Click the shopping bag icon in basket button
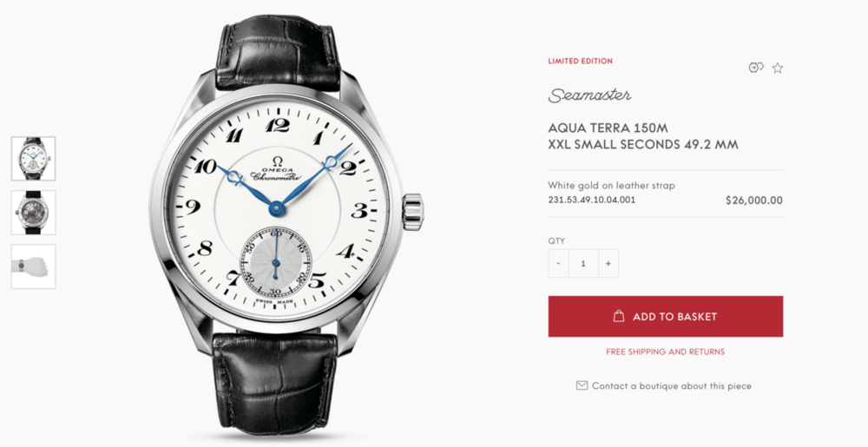The image size is (868, 447). point(619,316)
